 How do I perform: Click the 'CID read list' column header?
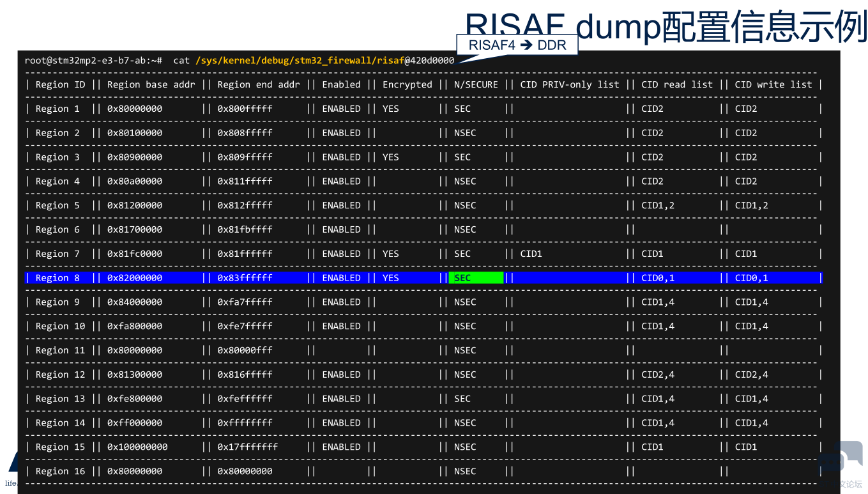[x=677, y=84]
